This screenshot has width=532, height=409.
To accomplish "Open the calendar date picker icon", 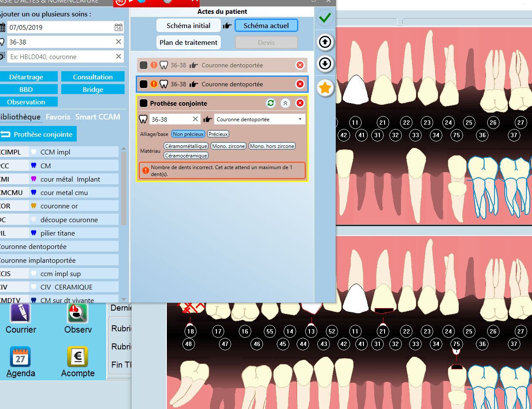I will pyautogui.click(x=119, y=28).
